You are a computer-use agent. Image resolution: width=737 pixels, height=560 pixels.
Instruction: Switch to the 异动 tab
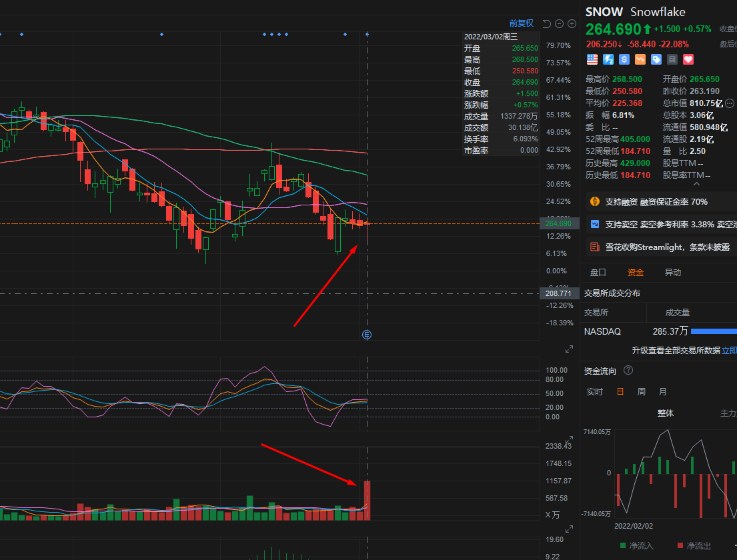click(672, 273)
